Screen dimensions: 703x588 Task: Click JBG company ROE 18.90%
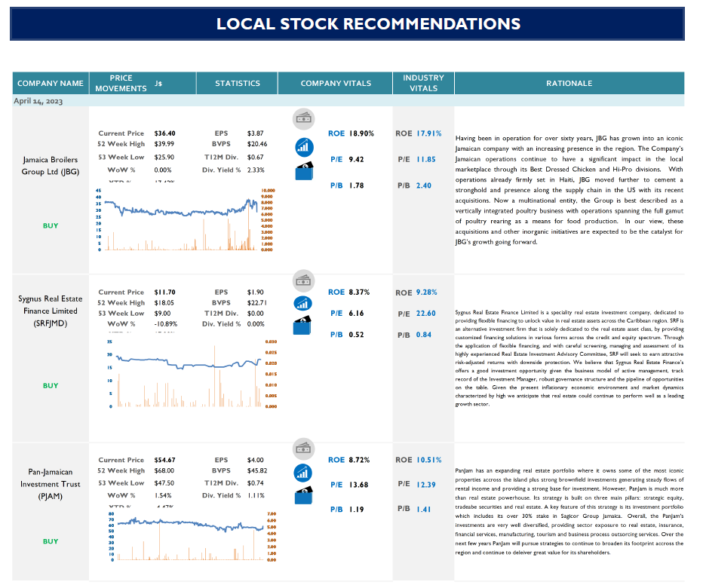click(361, 133)
